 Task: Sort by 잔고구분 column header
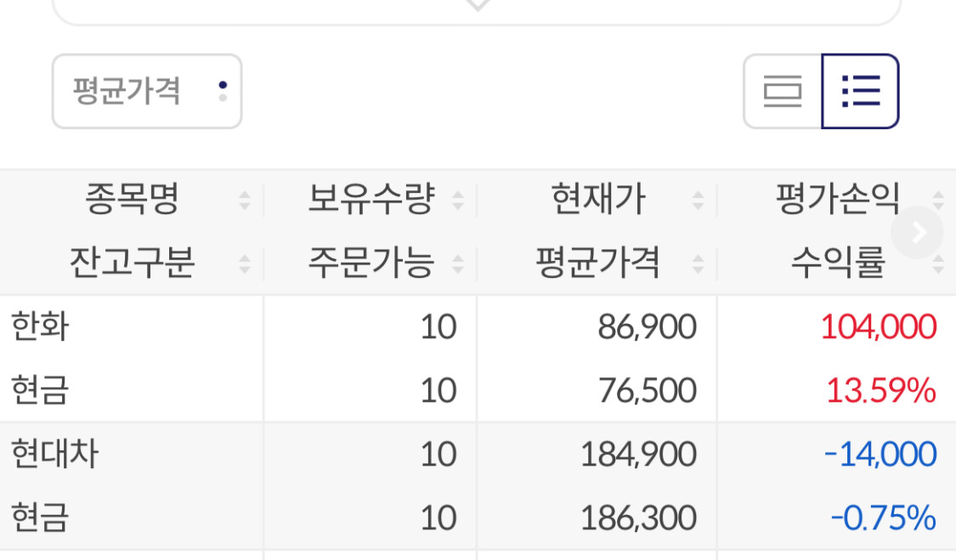coord(132,264)
